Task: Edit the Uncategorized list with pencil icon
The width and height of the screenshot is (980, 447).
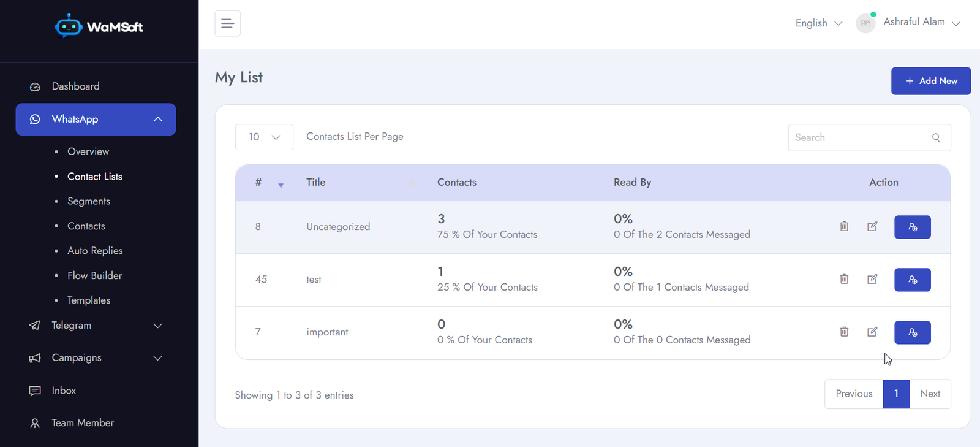Action: coord(872,226)
